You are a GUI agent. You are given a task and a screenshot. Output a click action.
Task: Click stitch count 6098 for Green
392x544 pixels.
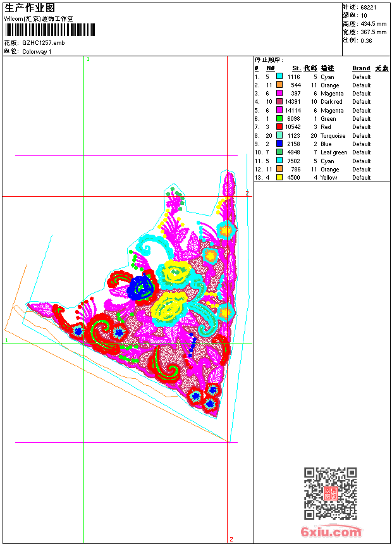click(294, 119)
